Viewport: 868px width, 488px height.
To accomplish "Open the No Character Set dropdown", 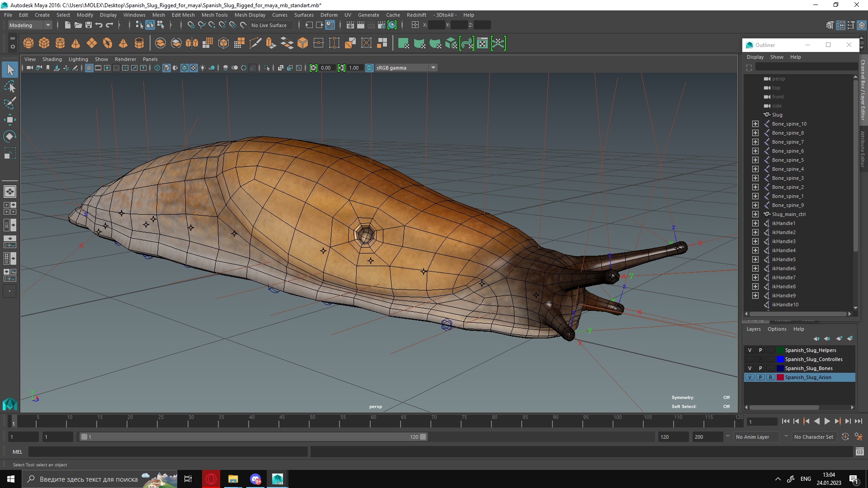I will pyautogui.click(x=814, y=437).
